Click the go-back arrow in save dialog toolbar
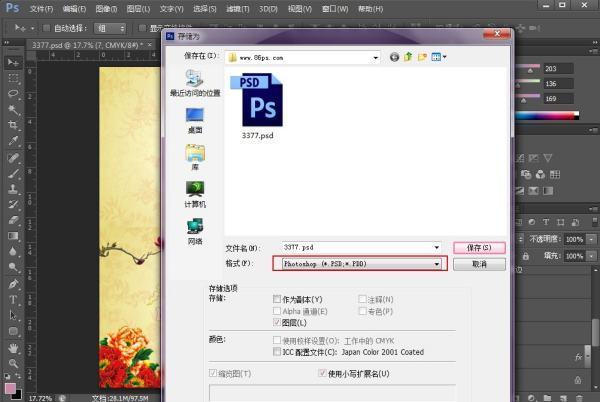This screenshot has width=600, height=402. tap(395, 57)
